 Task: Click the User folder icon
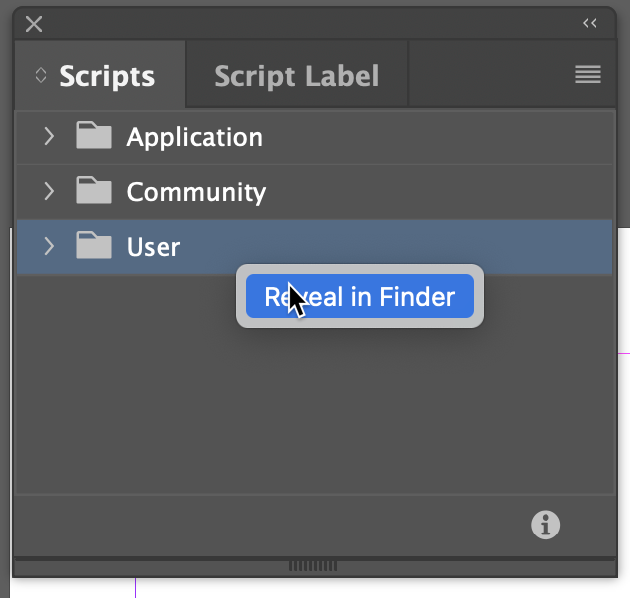click(x=94, y=246)
